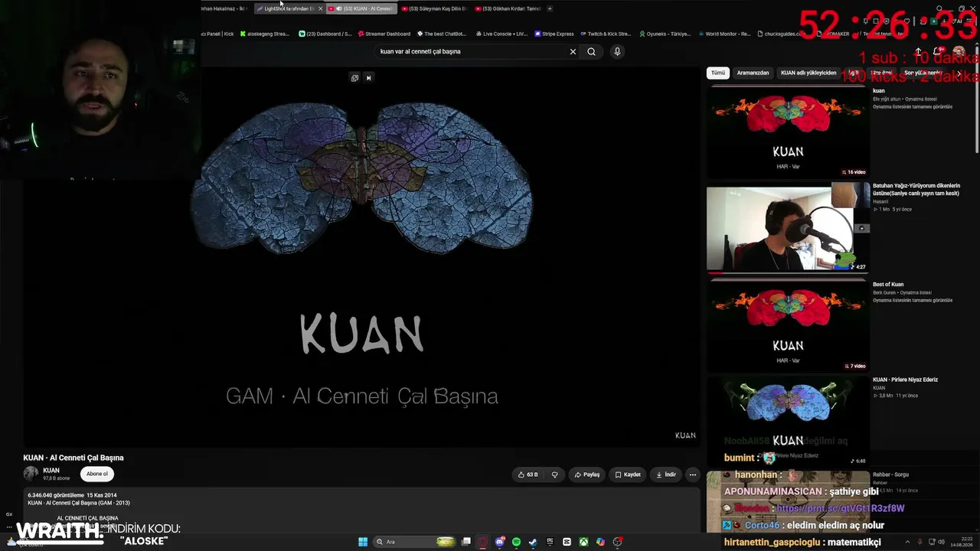Dislike the video with the thumbs-down icon
This screenshot has height=551, width=980.
tap(555, 474)
